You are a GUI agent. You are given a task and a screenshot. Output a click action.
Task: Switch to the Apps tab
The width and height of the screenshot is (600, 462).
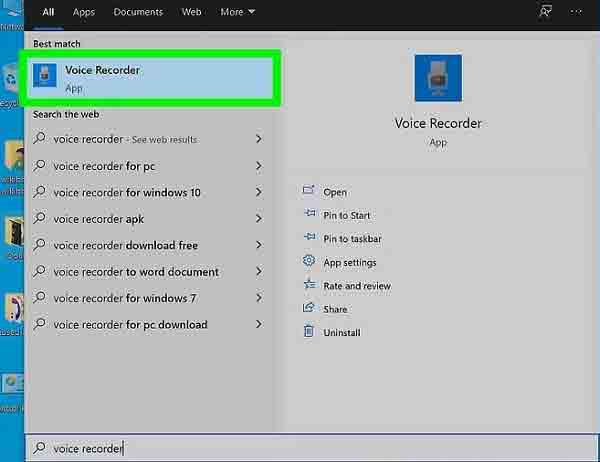point(84,12)
